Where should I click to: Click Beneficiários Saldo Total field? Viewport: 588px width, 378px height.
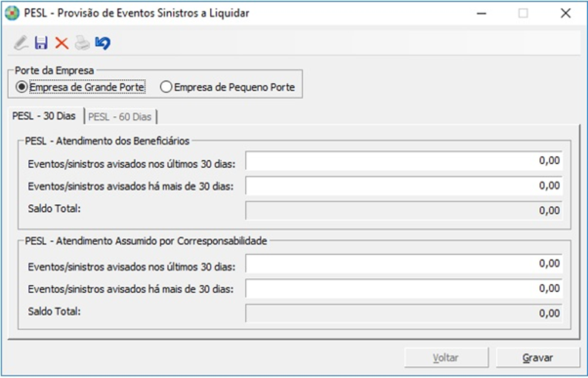coord(404,210)
